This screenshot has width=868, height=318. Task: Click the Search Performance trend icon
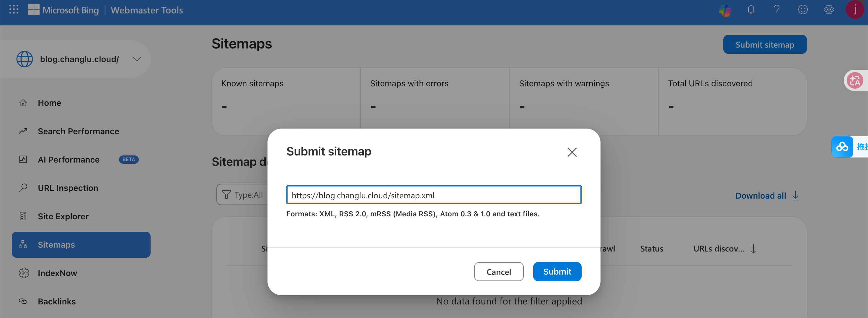[x=23, y=131]
